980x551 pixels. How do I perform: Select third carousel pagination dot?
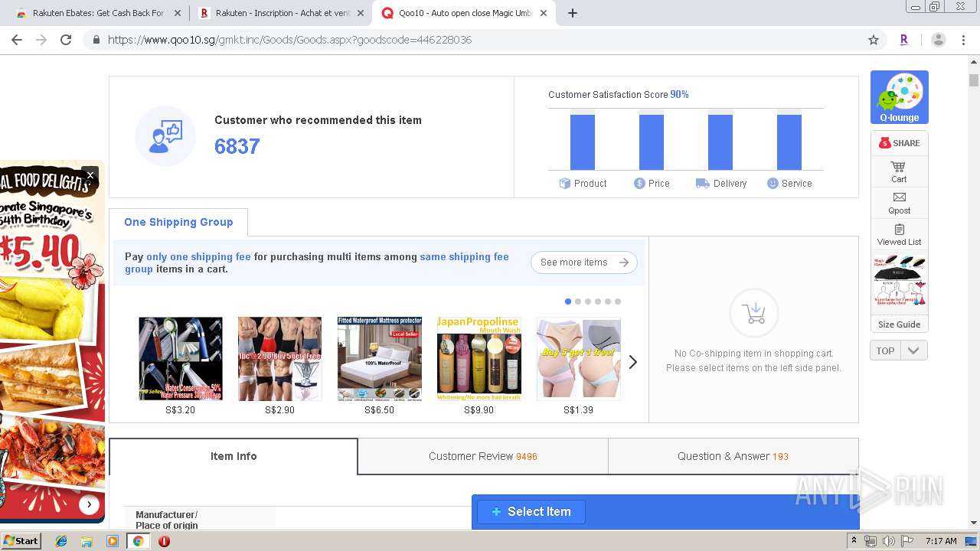pos(588,302)
